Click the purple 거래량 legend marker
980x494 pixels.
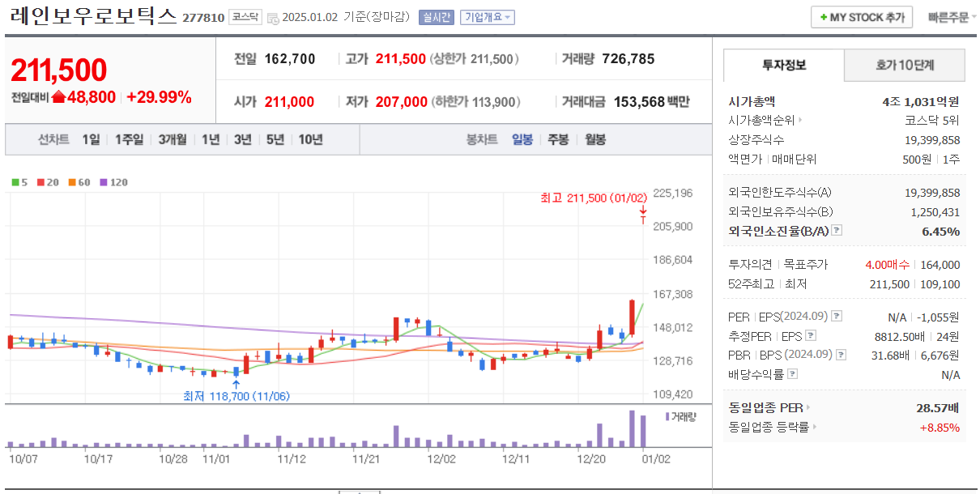(667, 415)
